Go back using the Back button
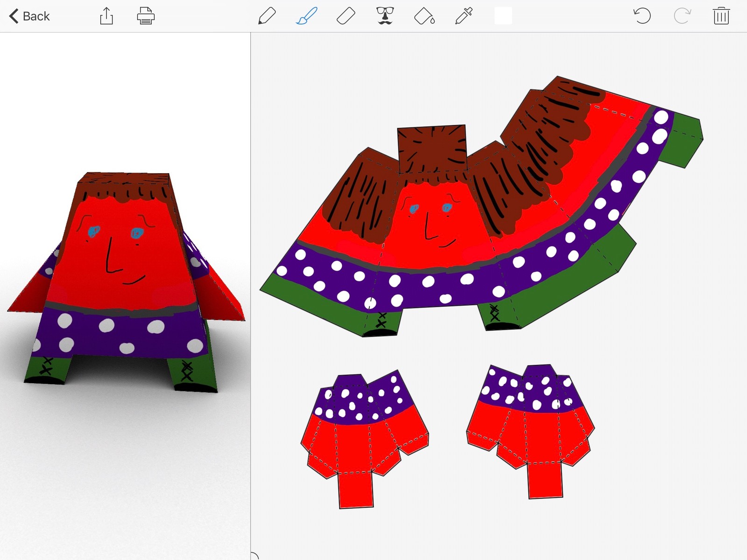Viewport: 747px width, 560px height. tap(29, 16)
